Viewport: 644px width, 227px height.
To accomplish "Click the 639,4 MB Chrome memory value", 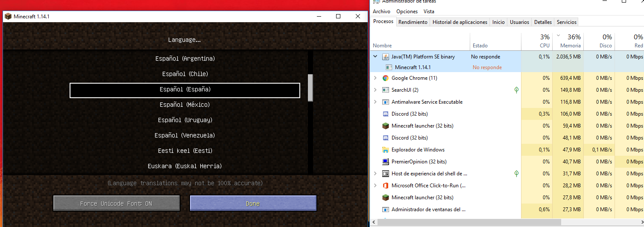I will 570,78.
